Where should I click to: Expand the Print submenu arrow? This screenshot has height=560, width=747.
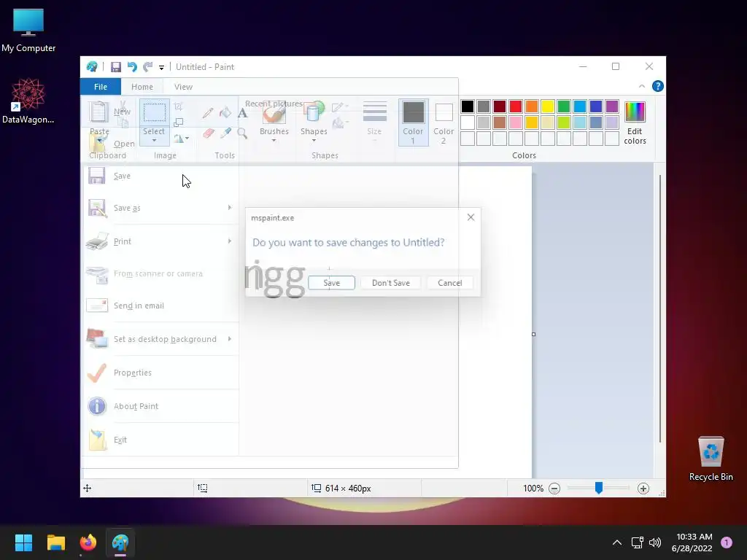coord(230,241)
